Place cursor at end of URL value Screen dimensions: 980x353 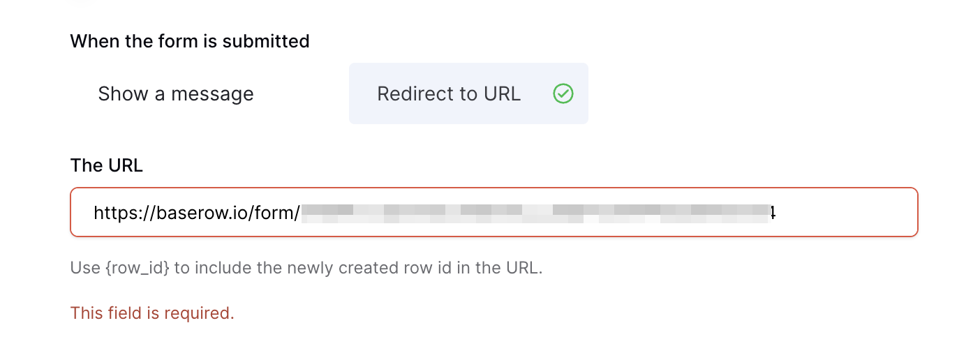(777, 212)
